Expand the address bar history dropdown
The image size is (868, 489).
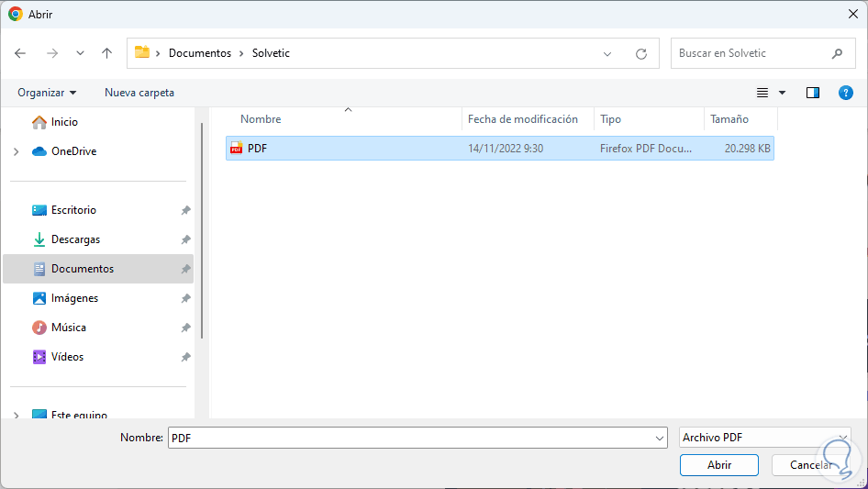coord(607,54)
